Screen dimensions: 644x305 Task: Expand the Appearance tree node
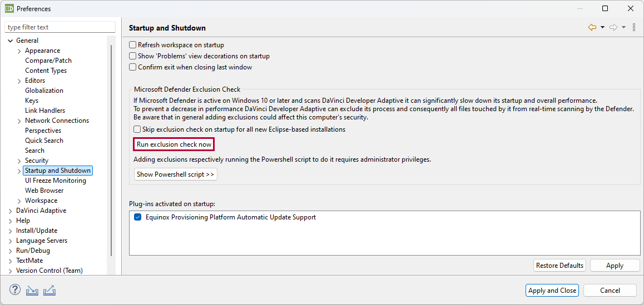click(19, 51)
